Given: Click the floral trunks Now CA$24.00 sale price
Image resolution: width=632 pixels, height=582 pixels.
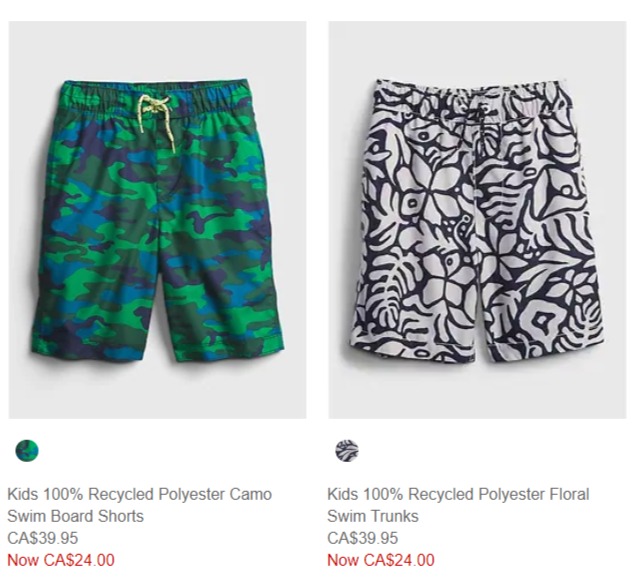Looking at the screenshot, I should 381,560.
